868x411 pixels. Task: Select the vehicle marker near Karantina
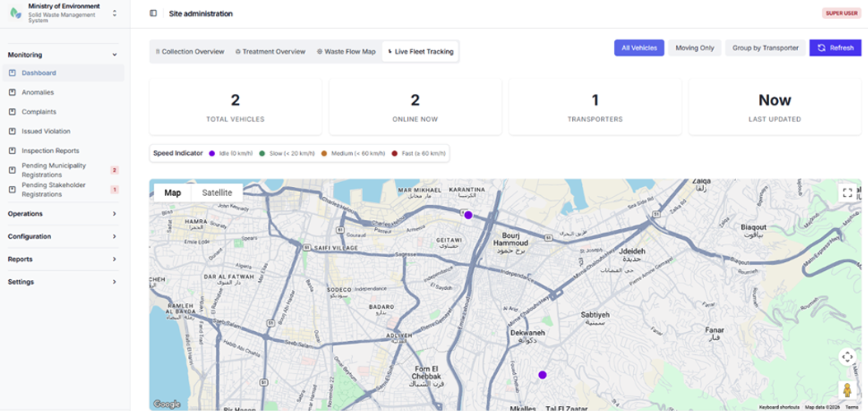click(468, 215)
